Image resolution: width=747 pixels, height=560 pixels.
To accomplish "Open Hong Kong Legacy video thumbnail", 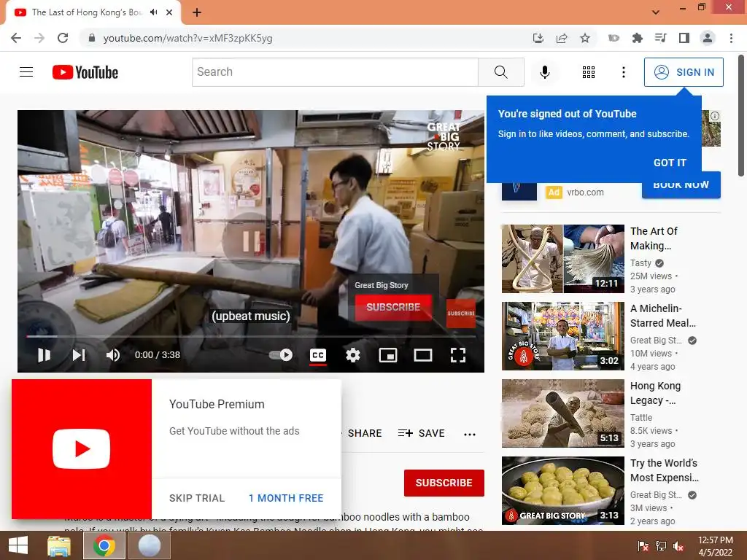I will pyautogui.click(x=562, y=413).
